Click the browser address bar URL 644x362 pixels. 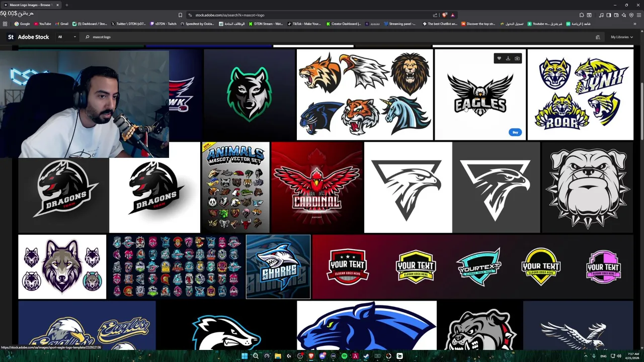229,15
